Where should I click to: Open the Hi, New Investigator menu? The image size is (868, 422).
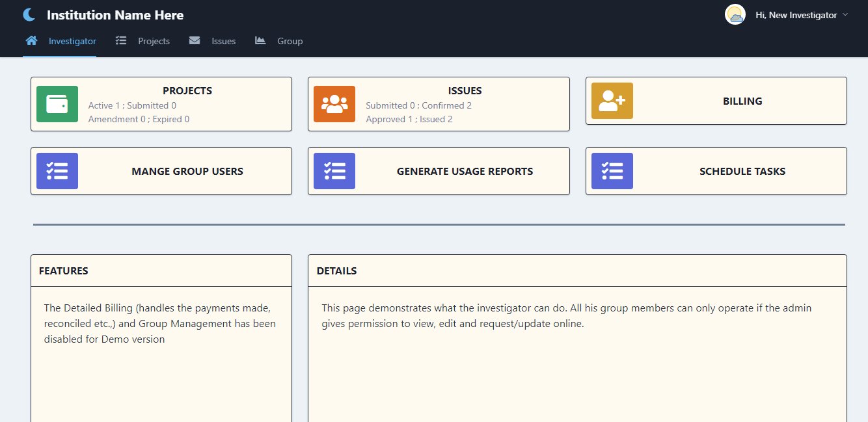point(796,15)
